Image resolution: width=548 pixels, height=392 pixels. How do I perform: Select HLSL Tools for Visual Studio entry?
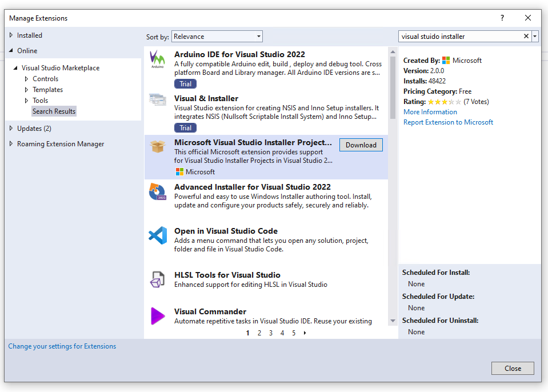pos(227,275)
